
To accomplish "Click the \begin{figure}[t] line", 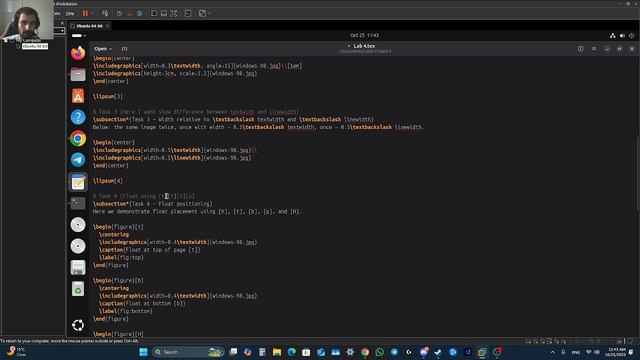I will point(118,227).
